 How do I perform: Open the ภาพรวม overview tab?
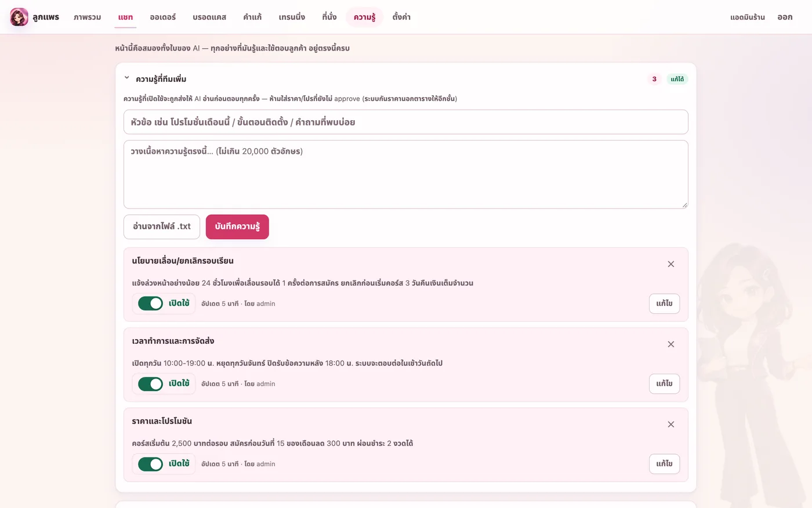click(x=88, y=17)
